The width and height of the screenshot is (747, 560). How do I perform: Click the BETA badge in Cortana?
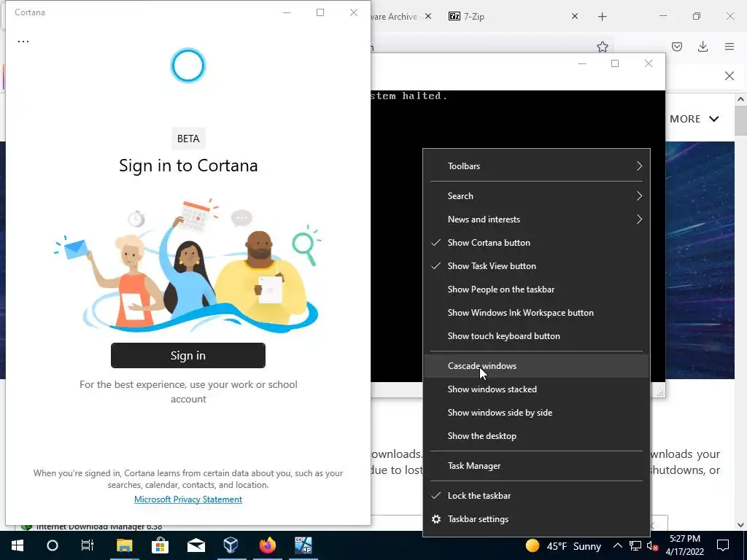188,139
